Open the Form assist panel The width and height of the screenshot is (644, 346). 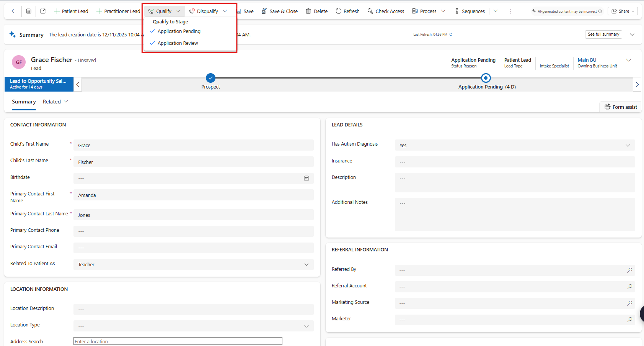[621, 107]
